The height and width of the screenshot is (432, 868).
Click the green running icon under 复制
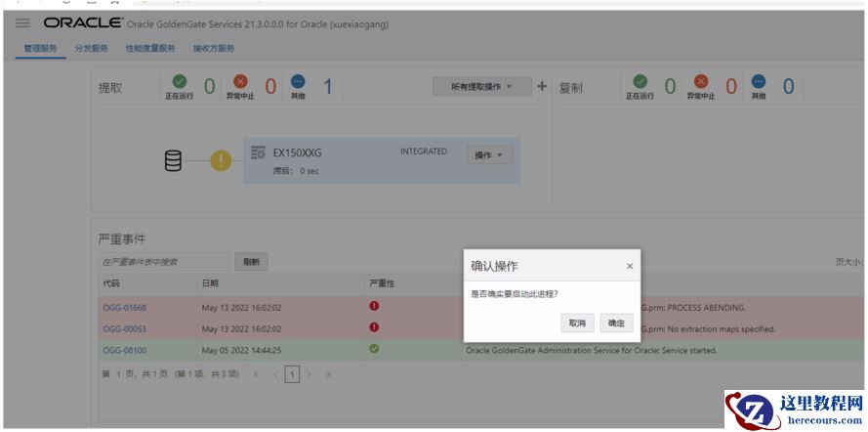click(640, 82)
